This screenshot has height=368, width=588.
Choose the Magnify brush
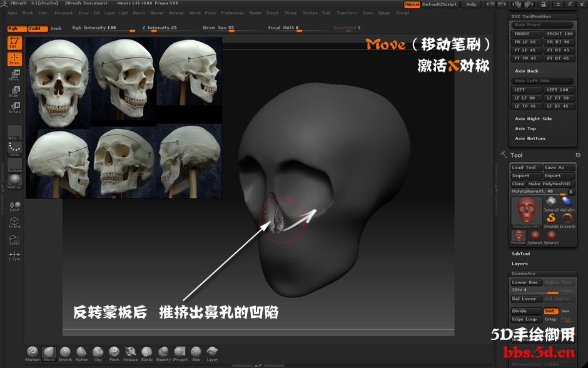(x=163, y=354)
